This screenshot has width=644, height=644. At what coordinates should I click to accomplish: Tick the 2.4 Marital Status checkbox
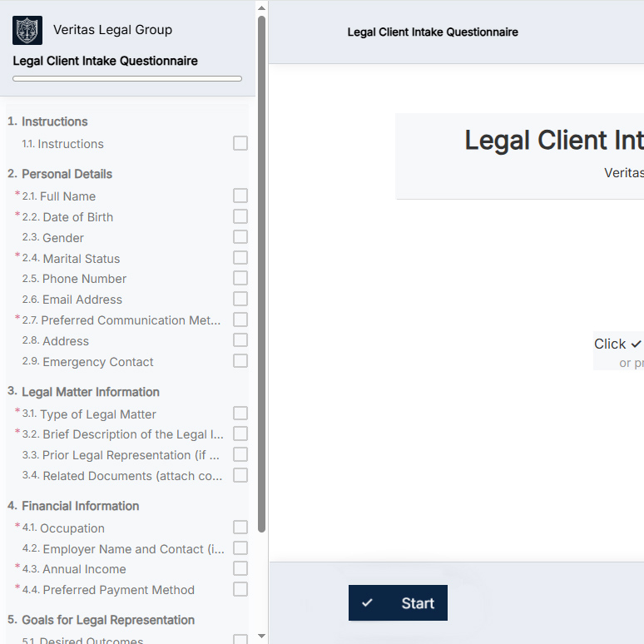coord(240,258)
